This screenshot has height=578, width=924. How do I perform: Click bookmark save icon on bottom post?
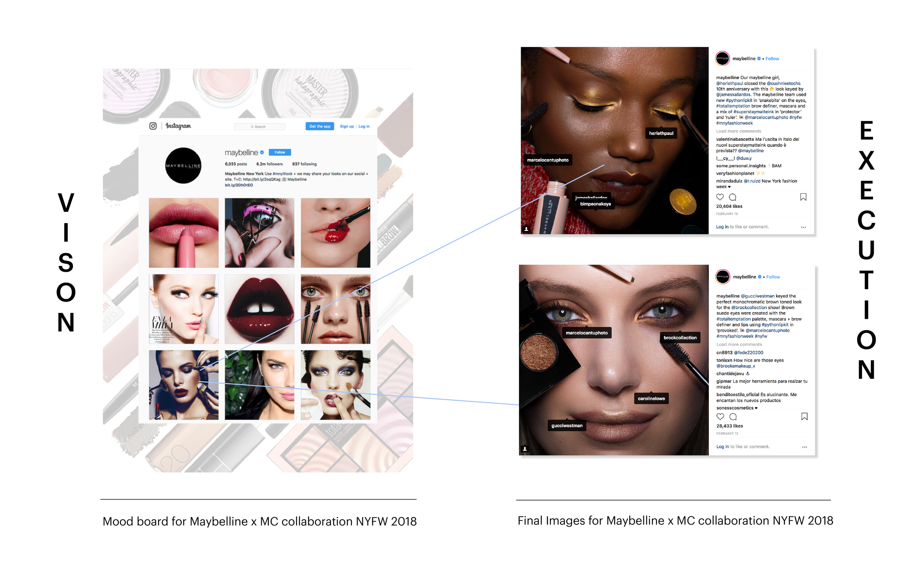[x=804, y=416]
